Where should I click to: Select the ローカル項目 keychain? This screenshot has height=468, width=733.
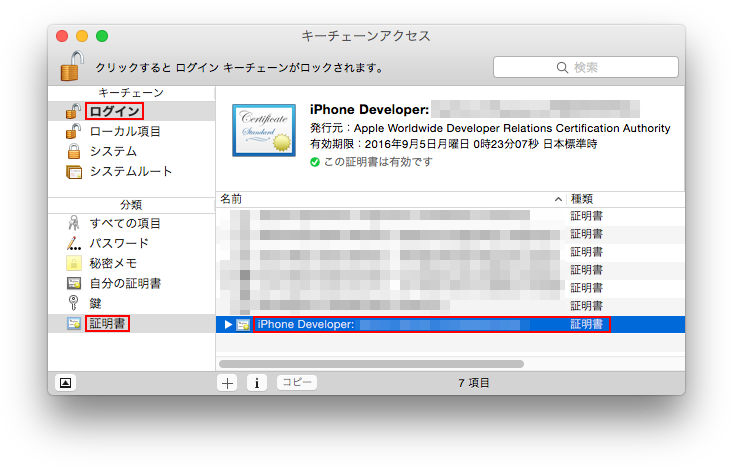(x=125, y=131)
